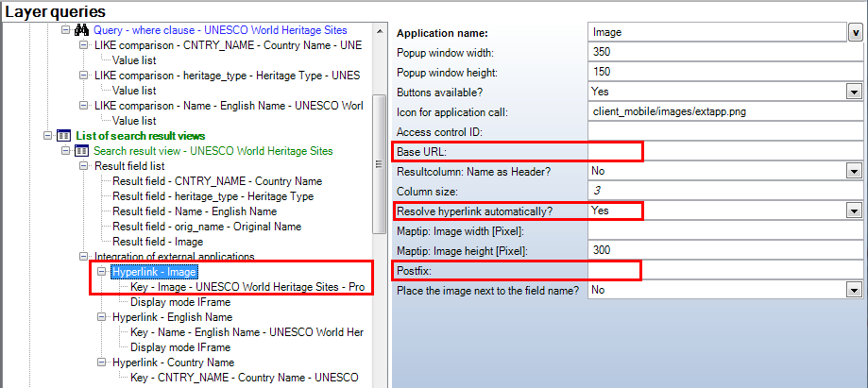Collapse Search result view UNESCO node
This screenshot has width=868, height=388.
65,150
